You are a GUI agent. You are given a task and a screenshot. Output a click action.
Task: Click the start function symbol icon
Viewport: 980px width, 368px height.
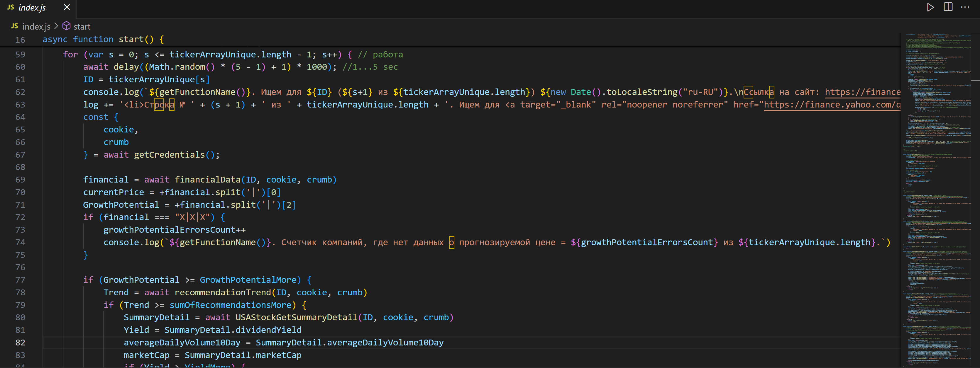67,26
